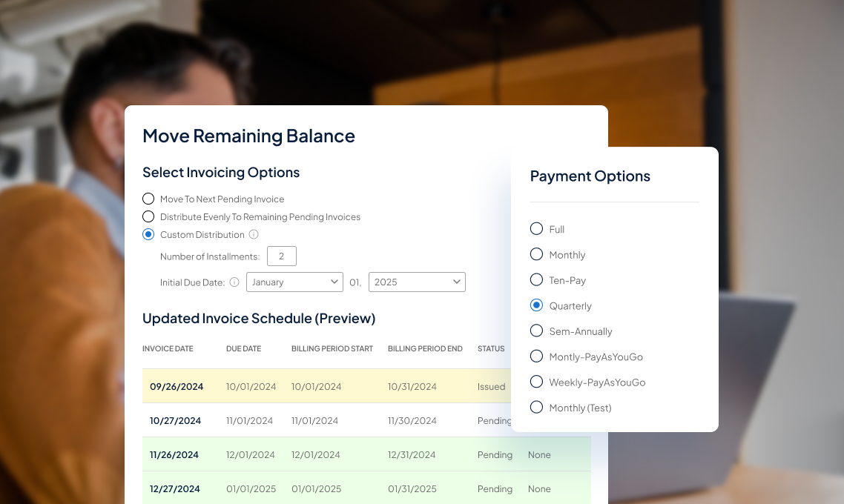Select Distribute Evenly To Remaining Pending Invoices
This screenshot has width=844, height=504.
[x=148, y=216]
